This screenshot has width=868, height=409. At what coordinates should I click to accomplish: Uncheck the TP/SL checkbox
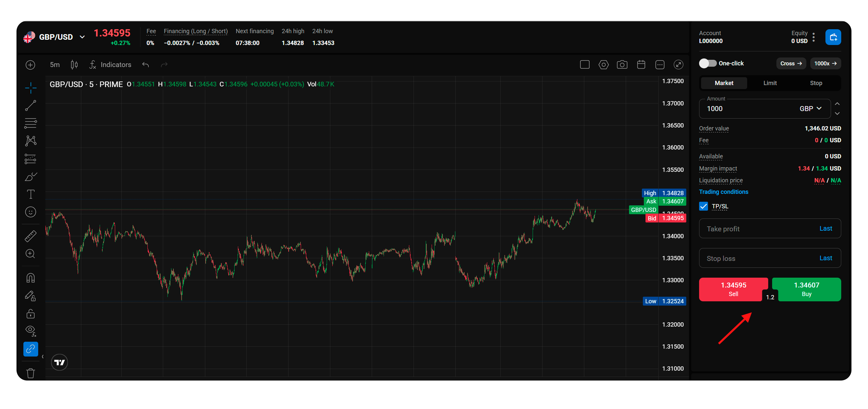point(704,206)
